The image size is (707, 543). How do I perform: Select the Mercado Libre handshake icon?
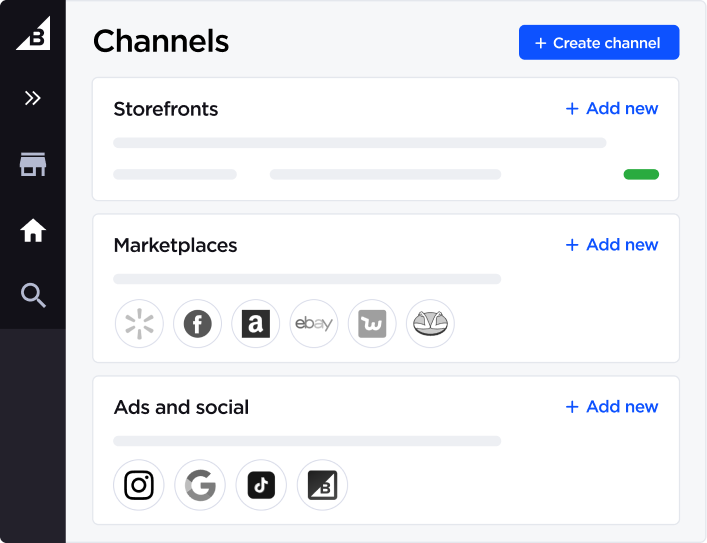coord(430,323)
